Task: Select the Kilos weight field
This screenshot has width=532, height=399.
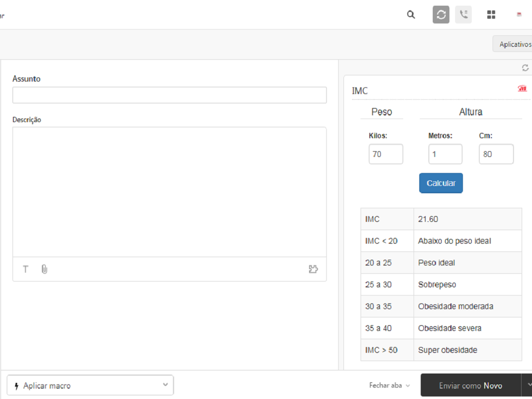Action: pos(385,154)
